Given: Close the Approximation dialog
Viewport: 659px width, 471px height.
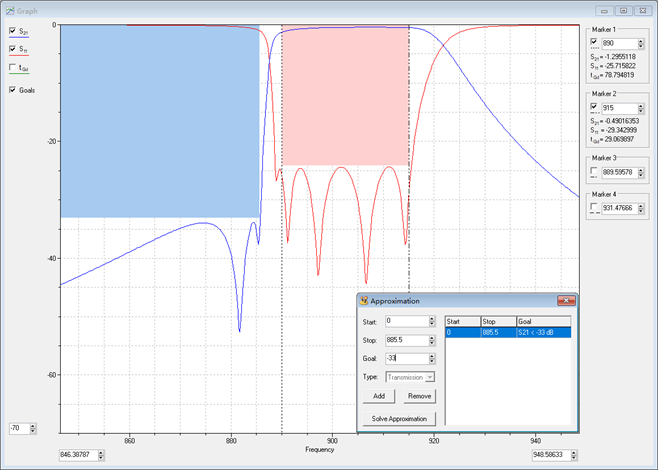Looking at the screenshot, I should 566,300.
